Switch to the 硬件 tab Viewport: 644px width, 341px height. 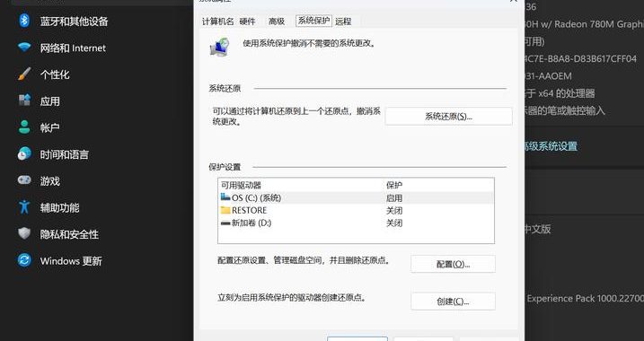247,22
